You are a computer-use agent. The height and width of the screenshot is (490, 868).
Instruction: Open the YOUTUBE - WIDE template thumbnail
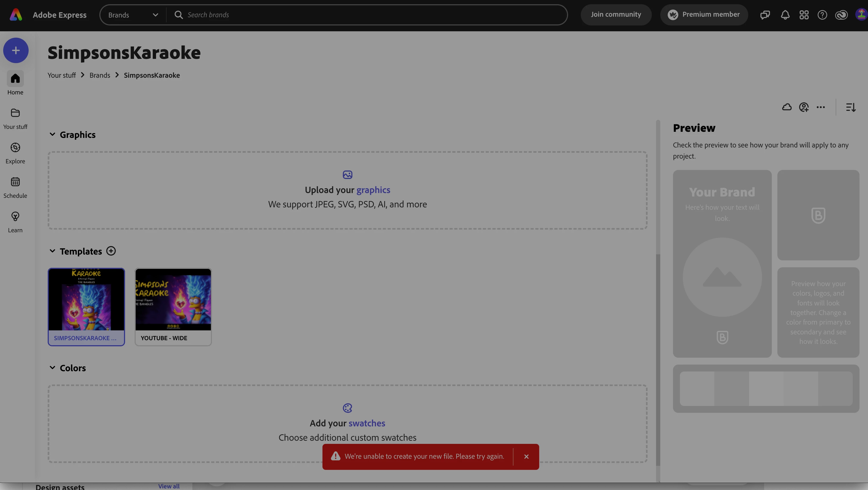(173, 299)
